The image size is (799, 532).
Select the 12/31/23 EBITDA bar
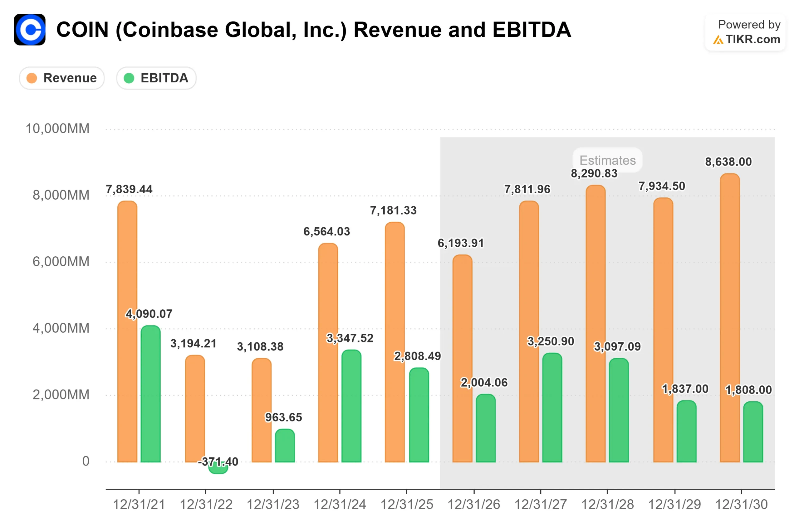(285, 446)
